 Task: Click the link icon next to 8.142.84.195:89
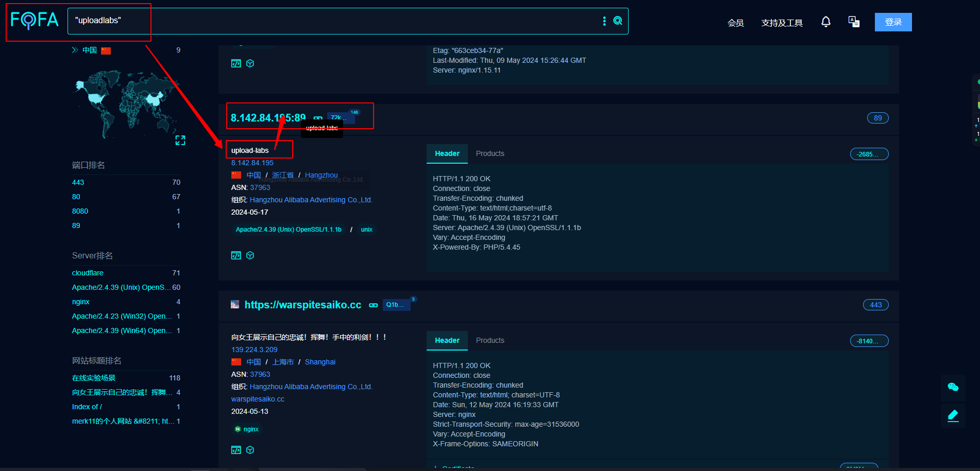pos(317,119)
